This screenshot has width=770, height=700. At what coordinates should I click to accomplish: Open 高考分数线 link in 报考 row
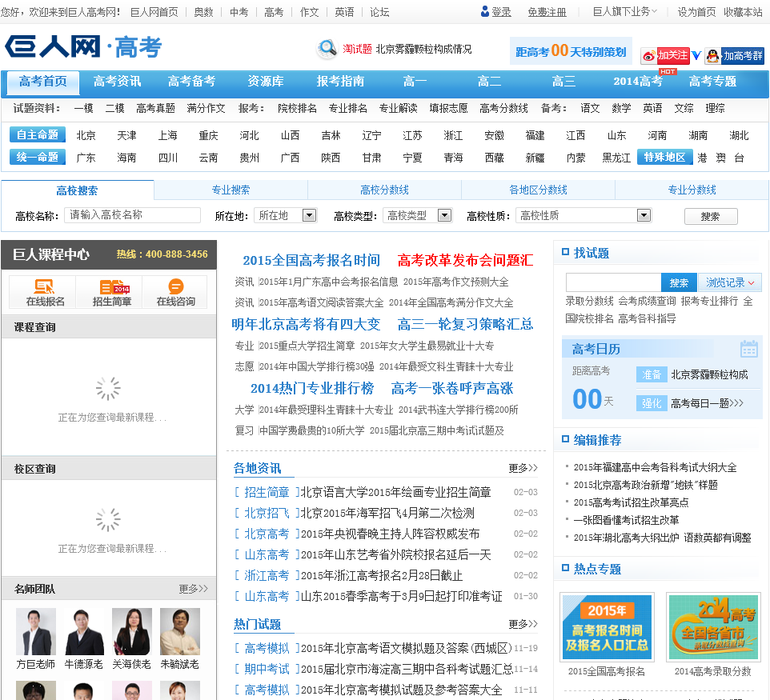coord(503,109)
